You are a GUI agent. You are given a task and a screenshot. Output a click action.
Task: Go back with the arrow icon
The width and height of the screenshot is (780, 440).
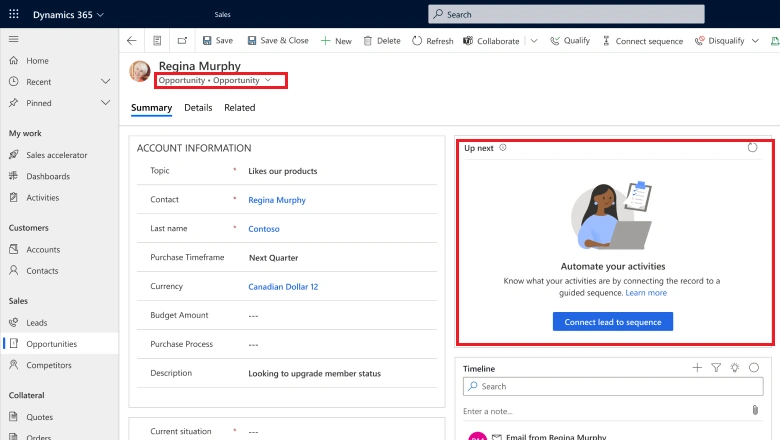pos(132,41)
